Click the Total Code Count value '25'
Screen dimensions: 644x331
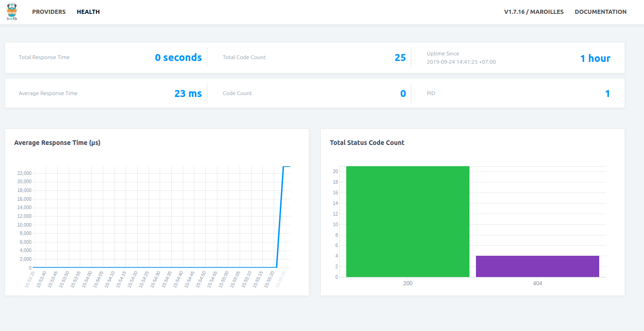click(x=400, y=58)
